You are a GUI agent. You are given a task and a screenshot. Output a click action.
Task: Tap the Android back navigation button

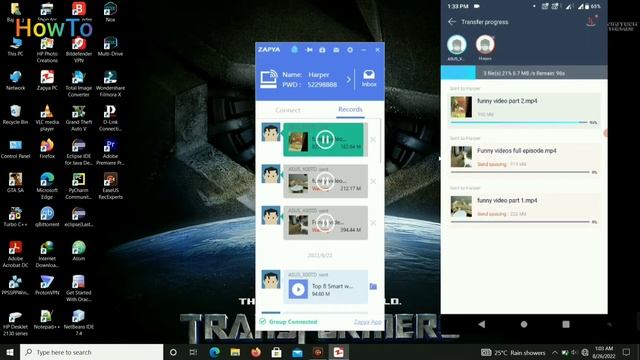click(482, 324)
